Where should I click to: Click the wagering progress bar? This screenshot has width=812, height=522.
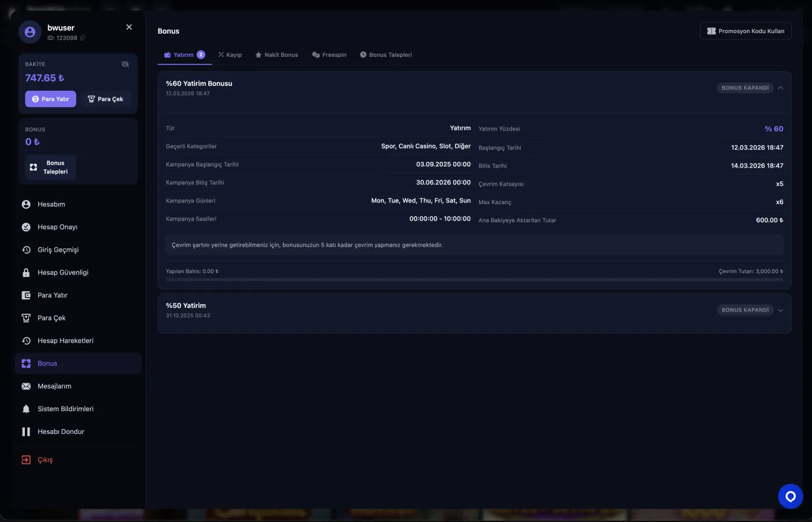pos(474,280)
